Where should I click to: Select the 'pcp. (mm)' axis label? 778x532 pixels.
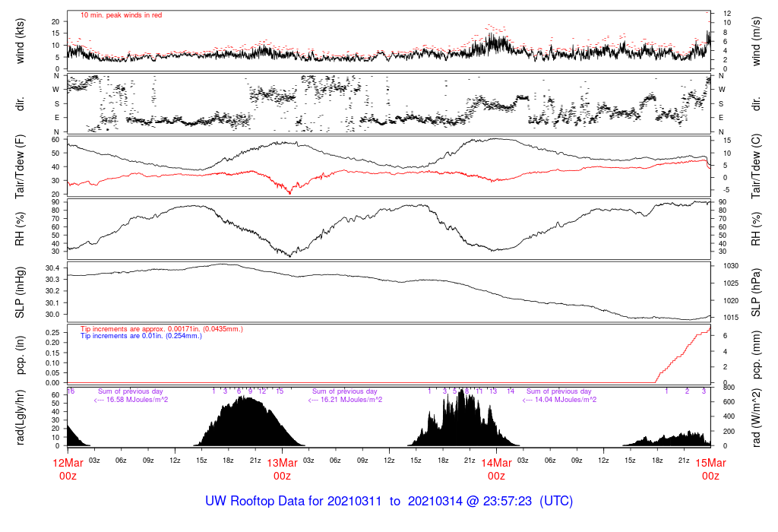[756, 355]
